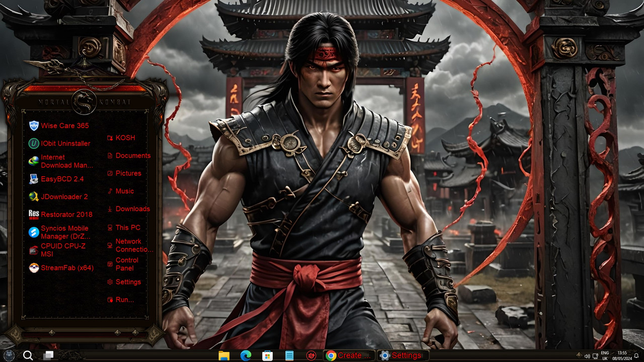This screenshot has height=362, width=644.
Task: Change the ENG UK input language
Action: point(605,355)
